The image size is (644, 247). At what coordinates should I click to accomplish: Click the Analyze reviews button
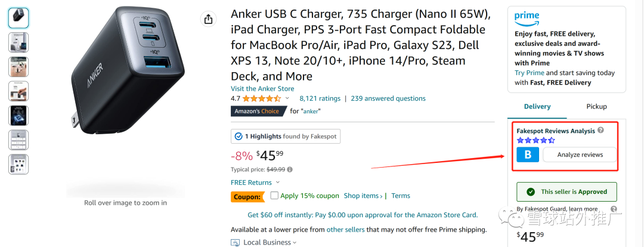(580, 155)
